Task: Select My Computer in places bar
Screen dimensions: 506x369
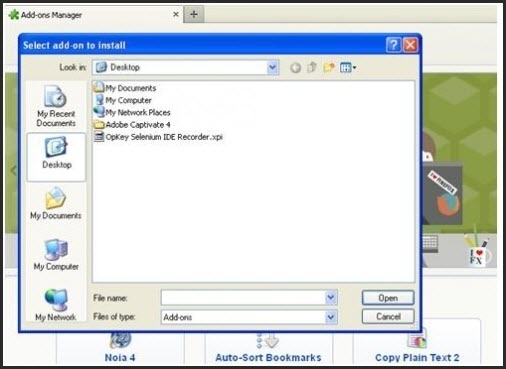Action: pyautogui.click(x=56, y=254)
